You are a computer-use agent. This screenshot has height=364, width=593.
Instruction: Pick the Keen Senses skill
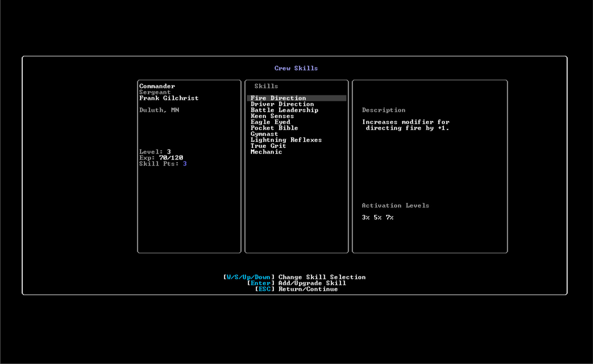point(272,116)
